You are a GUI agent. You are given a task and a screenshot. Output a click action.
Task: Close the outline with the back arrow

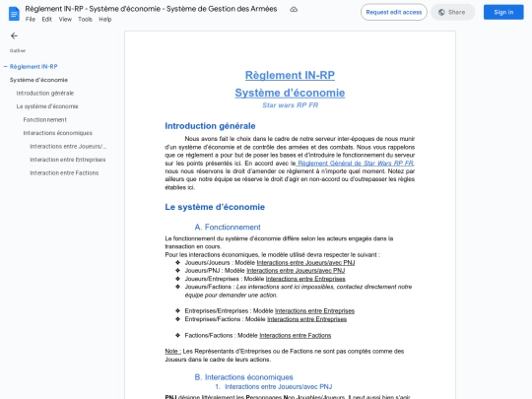14,36
